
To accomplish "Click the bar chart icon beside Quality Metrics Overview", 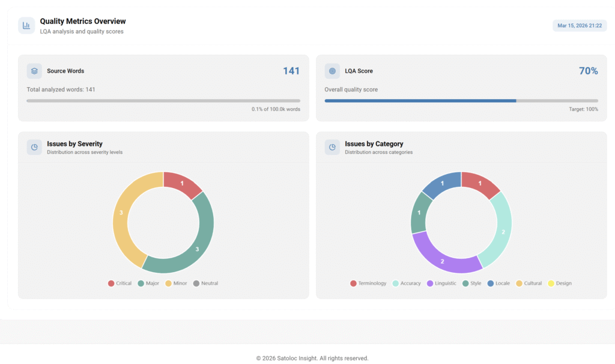I will pyautogui.click(x=26, y=26).
